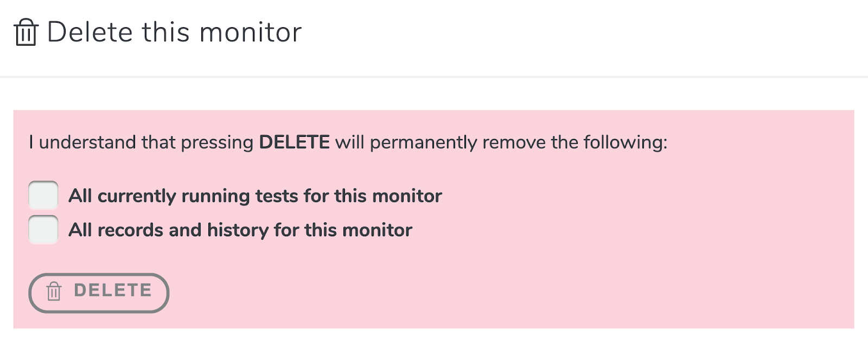Click the DELETE button text
Screen dimensions: 868x352
pyautogui.click(x=113, y=291)
